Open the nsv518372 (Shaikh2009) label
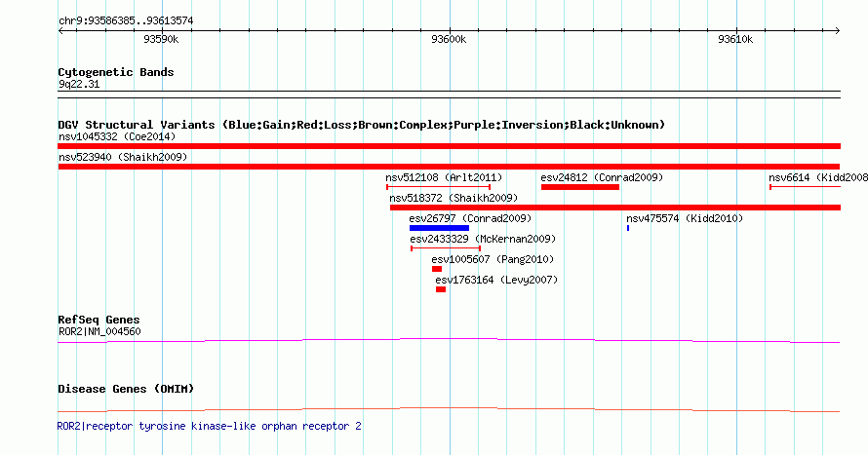868x455 pixels. [x=454, y=198]
